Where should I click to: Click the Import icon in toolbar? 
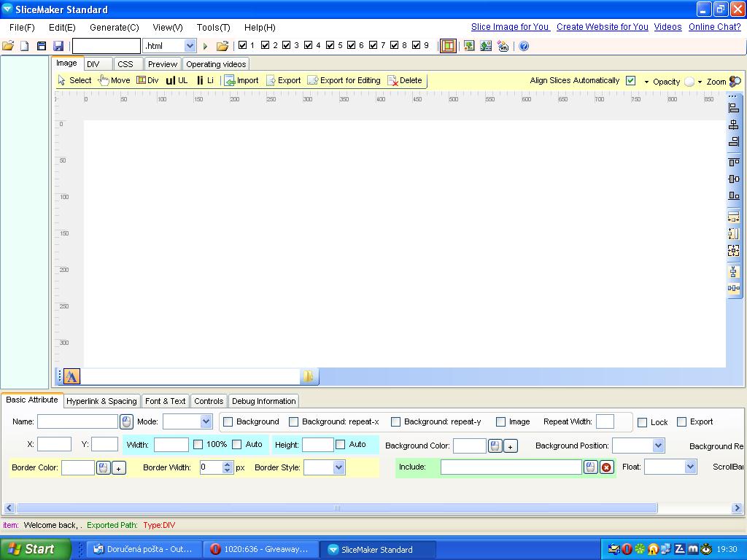tap(241, 80)
